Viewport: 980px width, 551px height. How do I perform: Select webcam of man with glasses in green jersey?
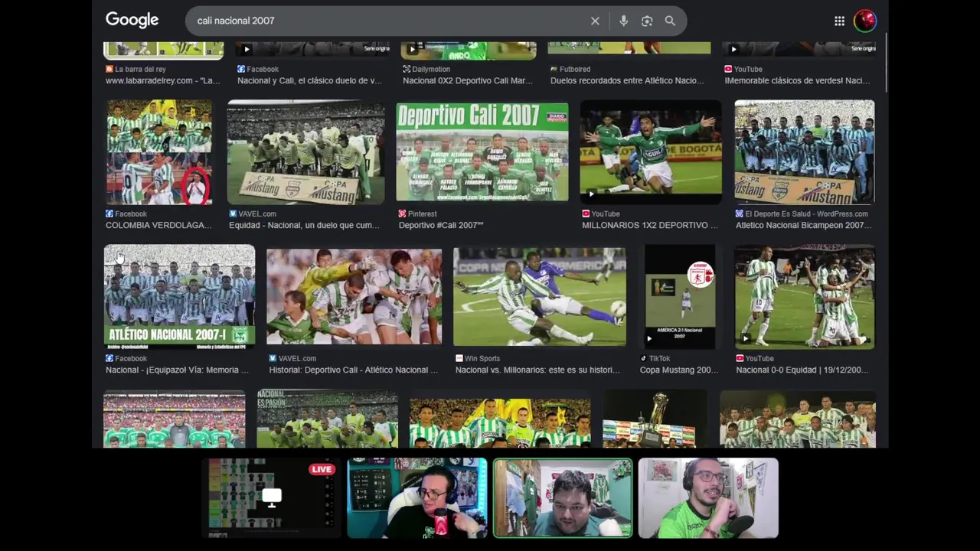(x=708, y=498)
